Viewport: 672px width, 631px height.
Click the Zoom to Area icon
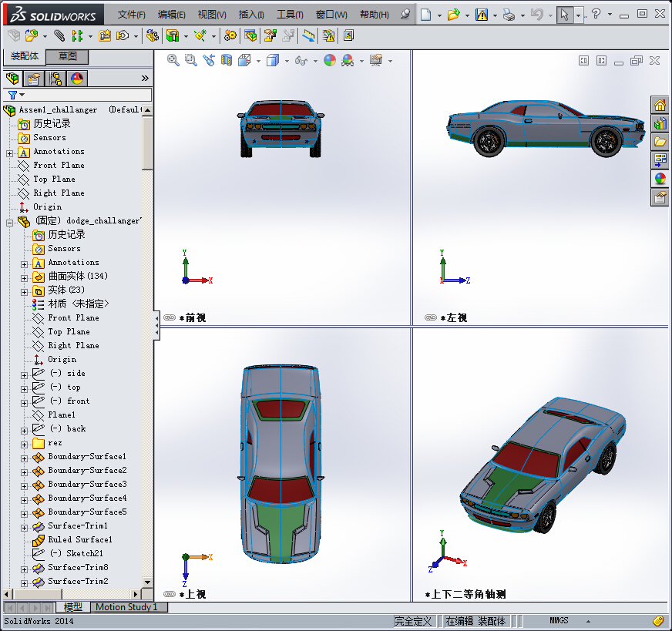[x=190, y=60]
